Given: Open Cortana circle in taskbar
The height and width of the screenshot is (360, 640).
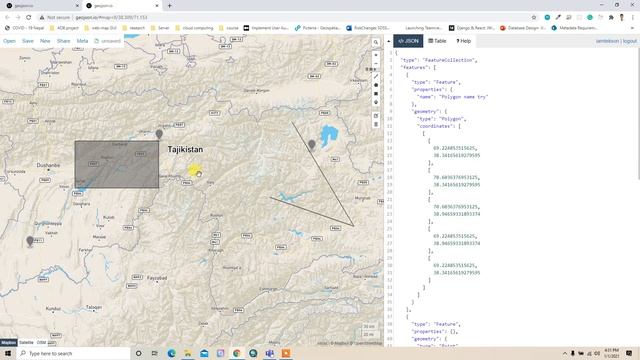Looking at the screenshot, I should pos(138,353).
